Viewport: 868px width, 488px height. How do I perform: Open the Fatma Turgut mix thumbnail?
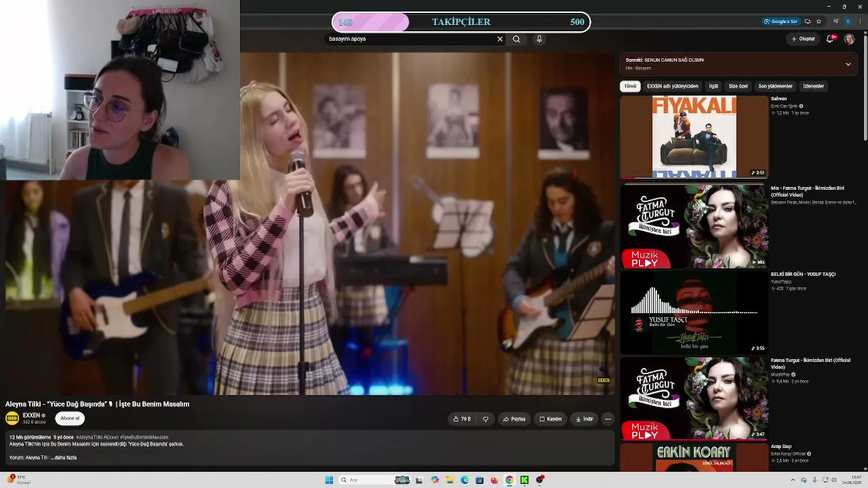point(694,226)
